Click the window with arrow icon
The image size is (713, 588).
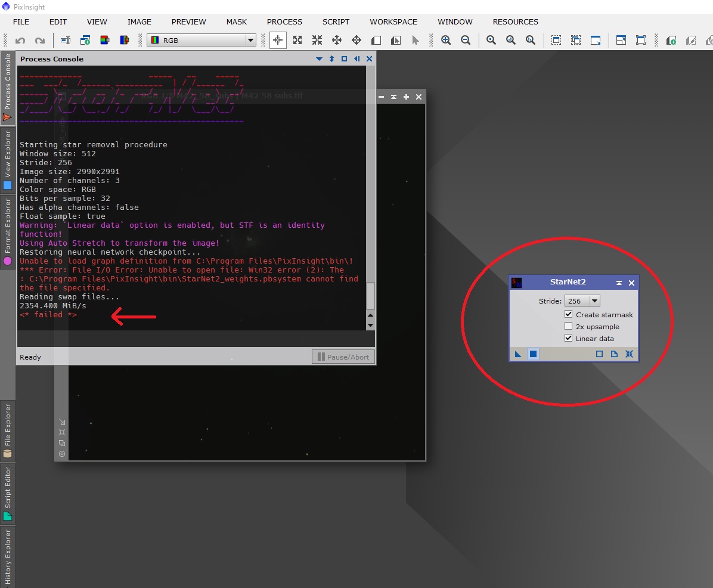pyautogui.click(x=595, y=41)
